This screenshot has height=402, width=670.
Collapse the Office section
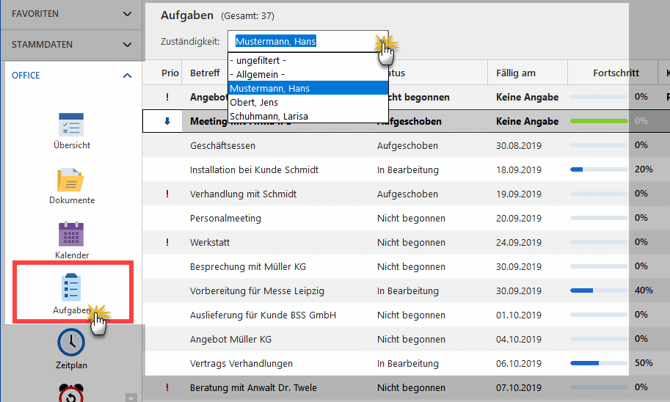coord(126,75)
